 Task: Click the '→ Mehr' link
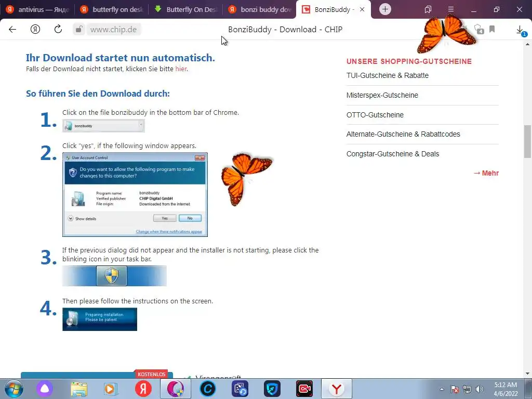tap(486, 173)
